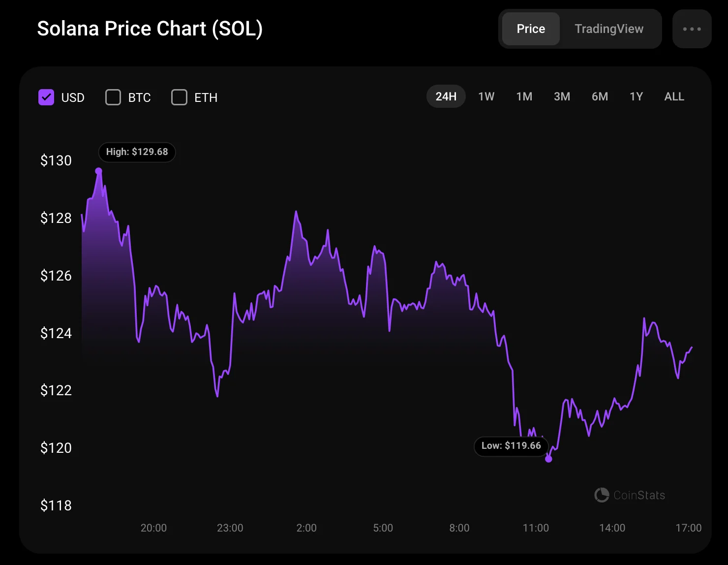Viewport: 728px width, 565px height.
Task: Select the 3M time range
Action: [562, 96]
